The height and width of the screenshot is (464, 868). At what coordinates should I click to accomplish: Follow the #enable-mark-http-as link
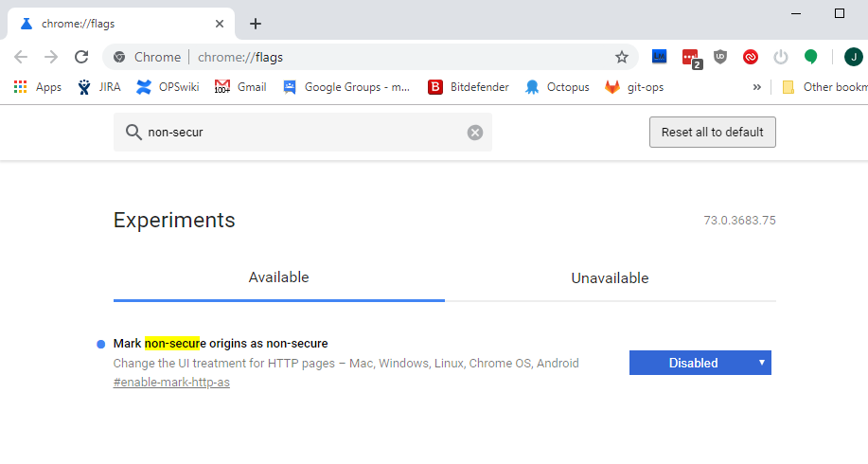click(171, 383)
